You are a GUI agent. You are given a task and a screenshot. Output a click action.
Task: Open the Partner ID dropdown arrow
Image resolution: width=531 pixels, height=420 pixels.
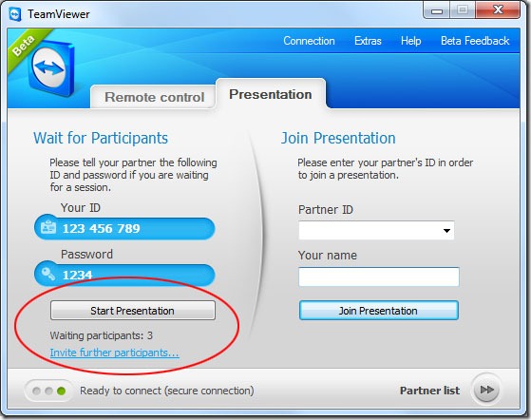click(x=446, y=231)
